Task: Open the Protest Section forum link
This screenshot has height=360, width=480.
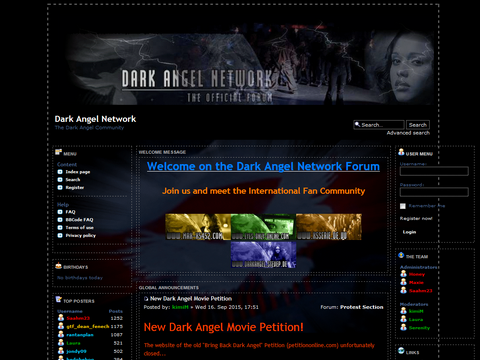Action: (362, 307)
